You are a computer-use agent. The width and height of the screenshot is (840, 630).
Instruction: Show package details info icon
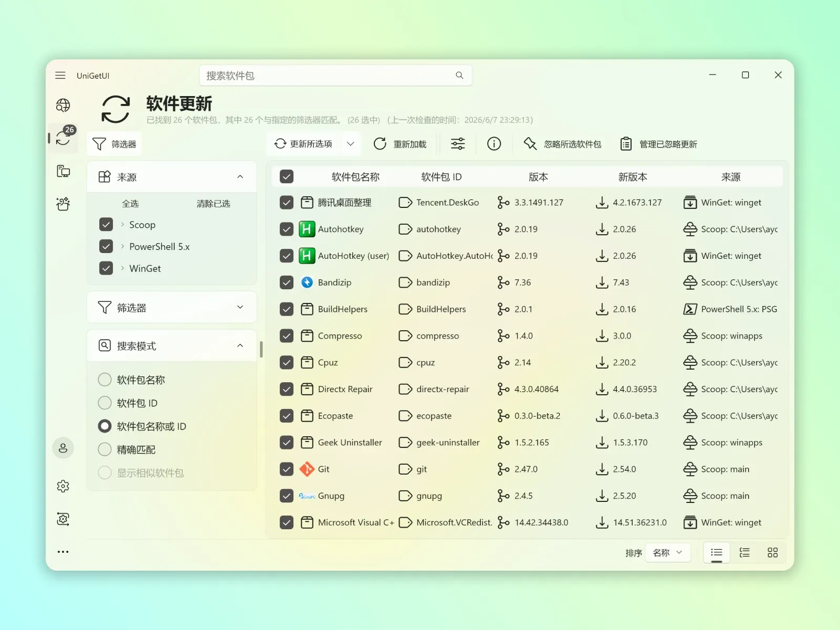point(494,144)
